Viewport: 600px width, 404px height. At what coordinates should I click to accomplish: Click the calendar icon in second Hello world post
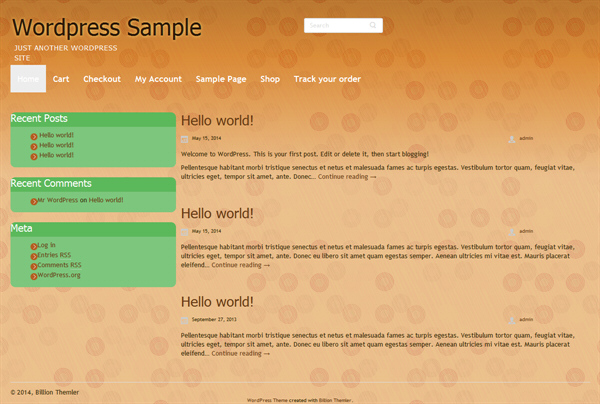click(184, 231)
